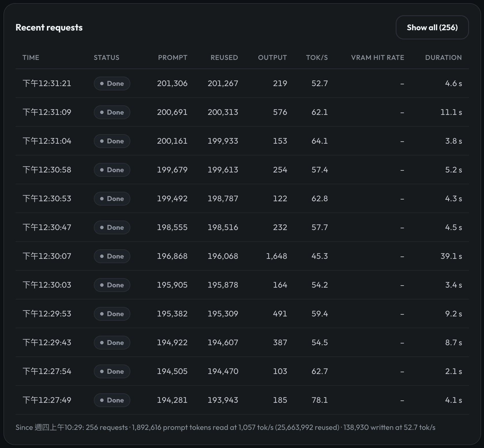Click the Done badge on the 12:30:07 request

(x=112, y=256)
